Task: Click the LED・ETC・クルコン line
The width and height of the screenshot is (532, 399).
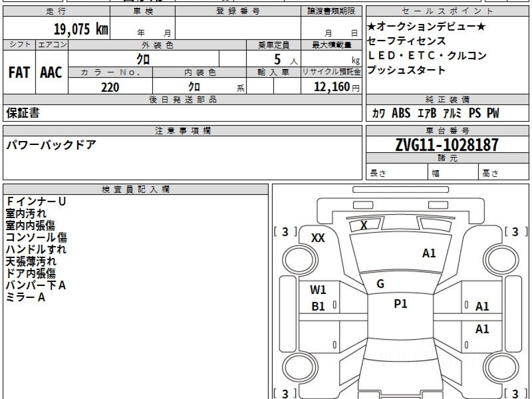Action: click(427, 56)
